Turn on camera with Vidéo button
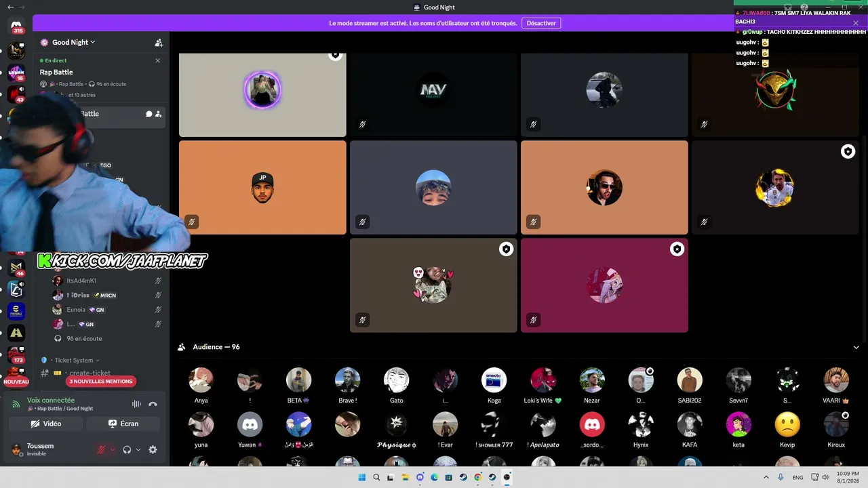Screen dimensions: 868x488 [46, 424]
